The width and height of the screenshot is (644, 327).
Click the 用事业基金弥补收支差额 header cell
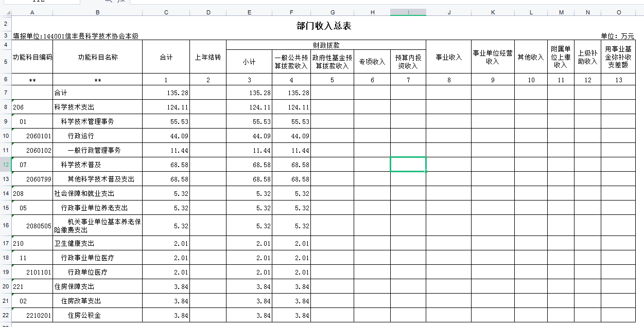(x=618, y=58)
